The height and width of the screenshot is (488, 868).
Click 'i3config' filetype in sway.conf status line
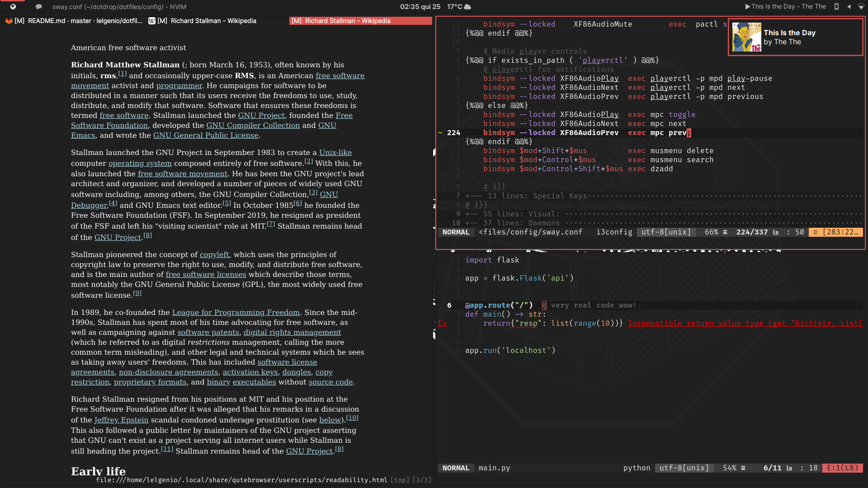[x=614, y=232]
